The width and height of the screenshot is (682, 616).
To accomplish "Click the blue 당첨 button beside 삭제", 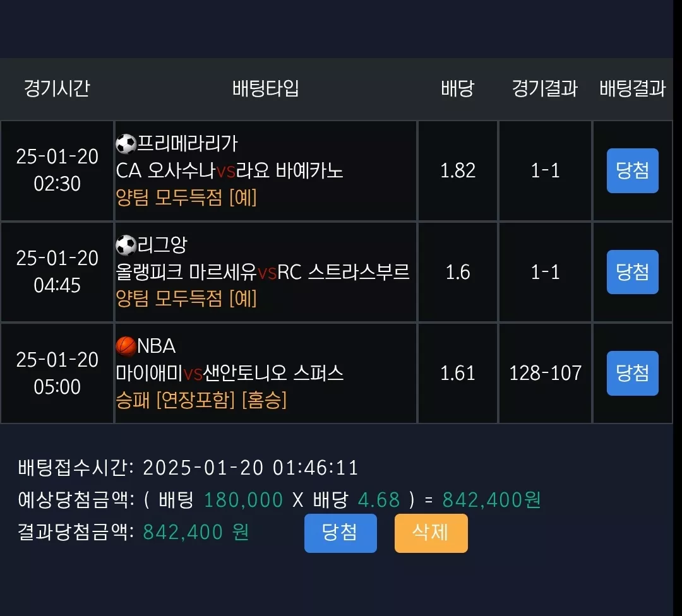I will click(340, 533).
